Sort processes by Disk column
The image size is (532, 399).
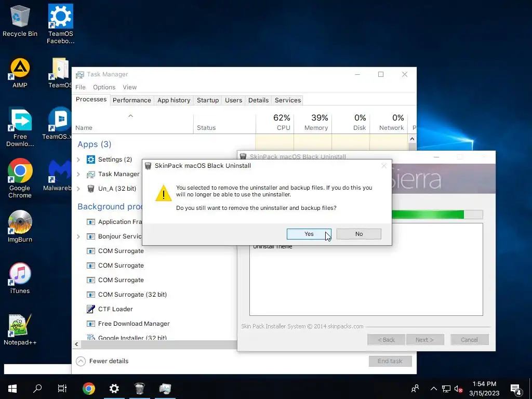[351, 123]
